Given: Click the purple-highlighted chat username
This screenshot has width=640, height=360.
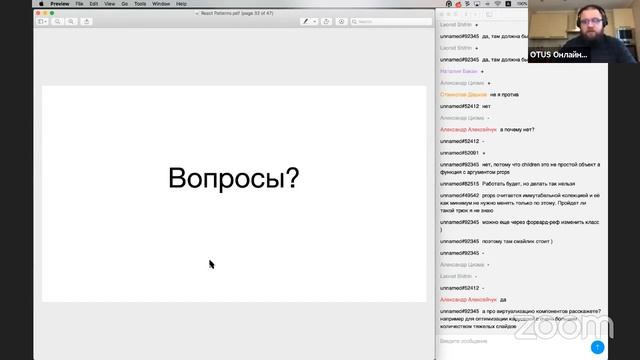Looking at the screenshot, I should [x=458, y=71].
